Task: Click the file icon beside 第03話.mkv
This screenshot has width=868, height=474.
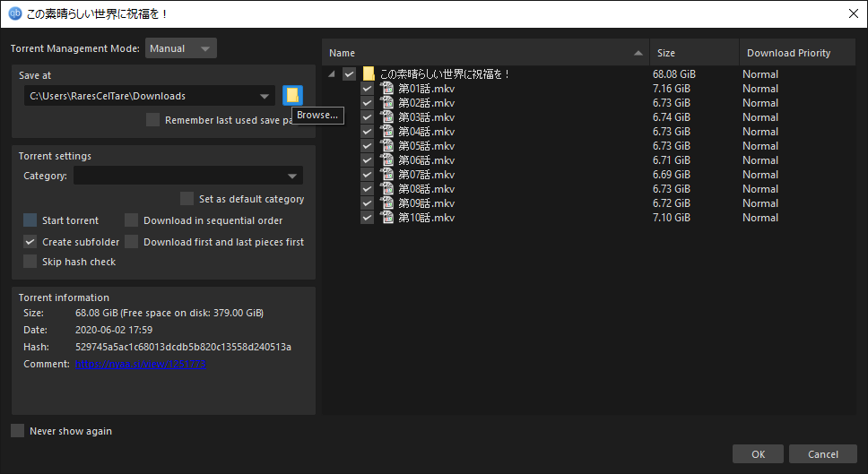Action: 386,116
